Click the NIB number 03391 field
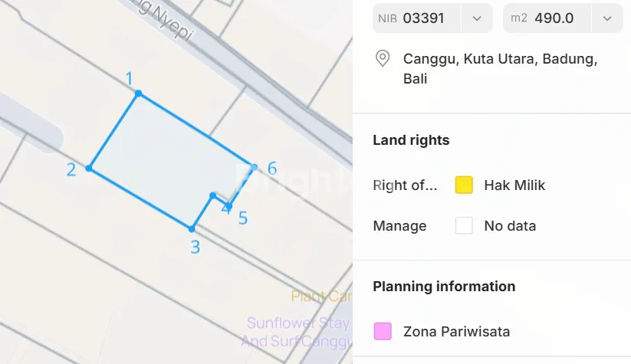 pos(423,18)
